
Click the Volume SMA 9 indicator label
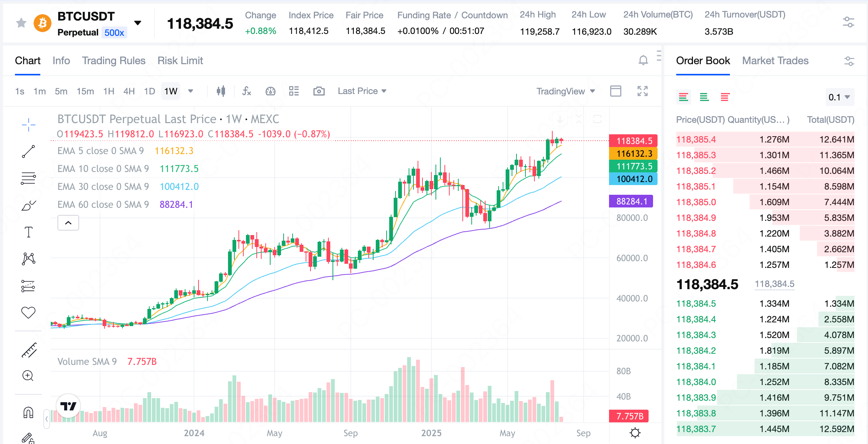[x=87, y=362]
